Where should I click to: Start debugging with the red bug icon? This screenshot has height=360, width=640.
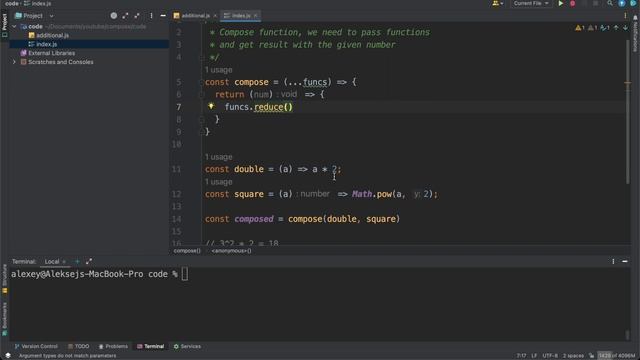[572, 3]
